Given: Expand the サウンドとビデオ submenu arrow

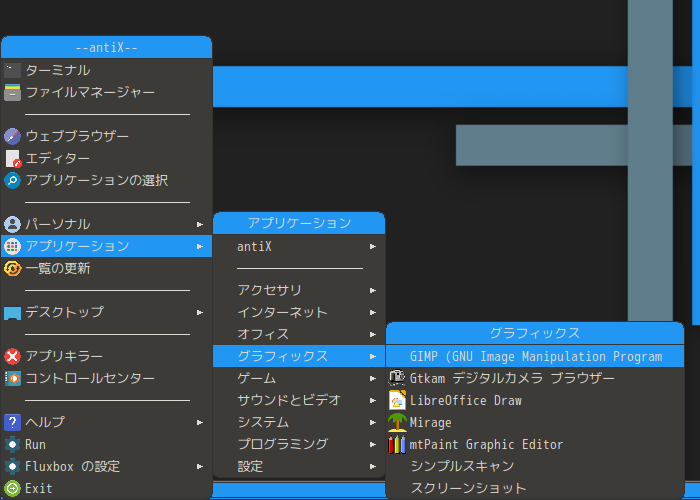Looking at the screenshot, I should 373,400.
